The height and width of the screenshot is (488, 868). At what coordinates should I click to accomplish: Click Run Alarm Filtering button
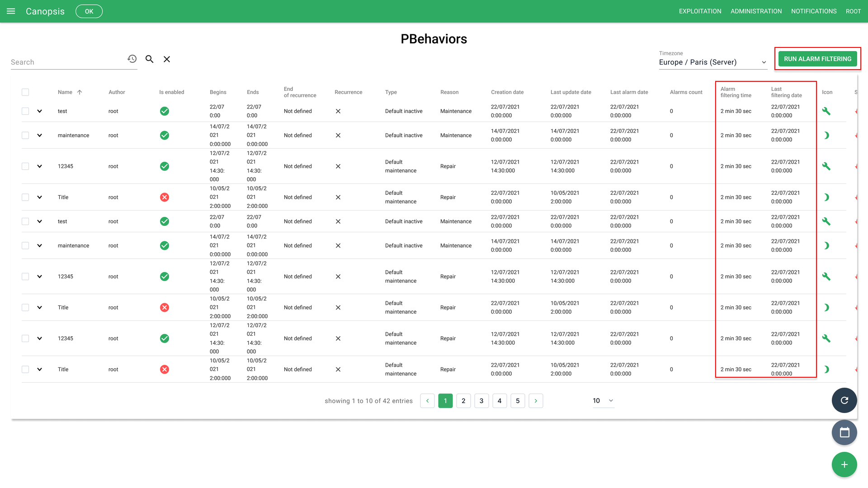817,59
